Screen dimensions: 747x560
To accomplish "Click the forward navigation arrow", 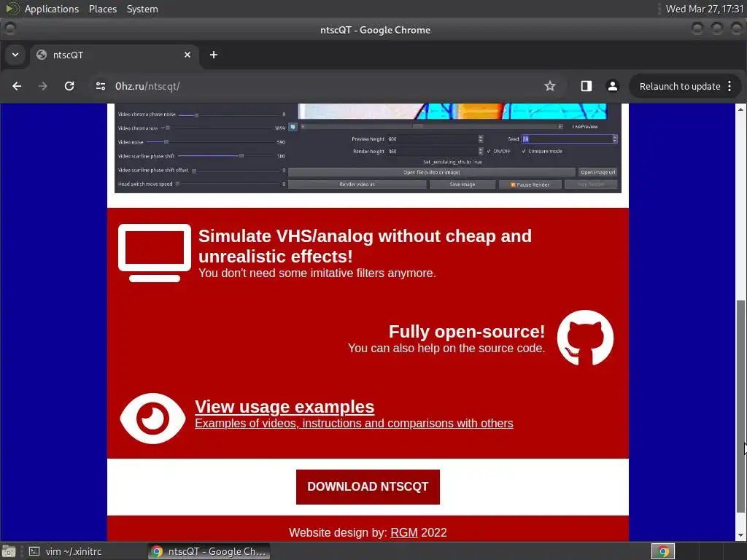I will click(43, 86).
